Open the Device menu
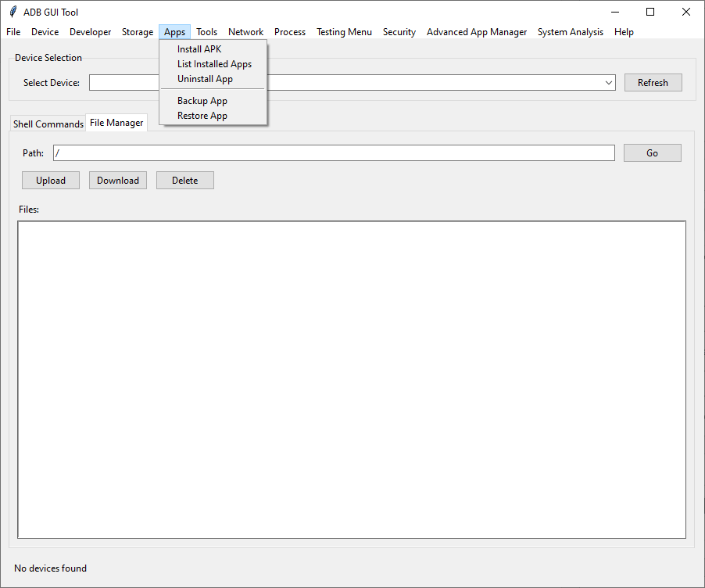Viewport: 705px width, 588px height. coord(45,32)
